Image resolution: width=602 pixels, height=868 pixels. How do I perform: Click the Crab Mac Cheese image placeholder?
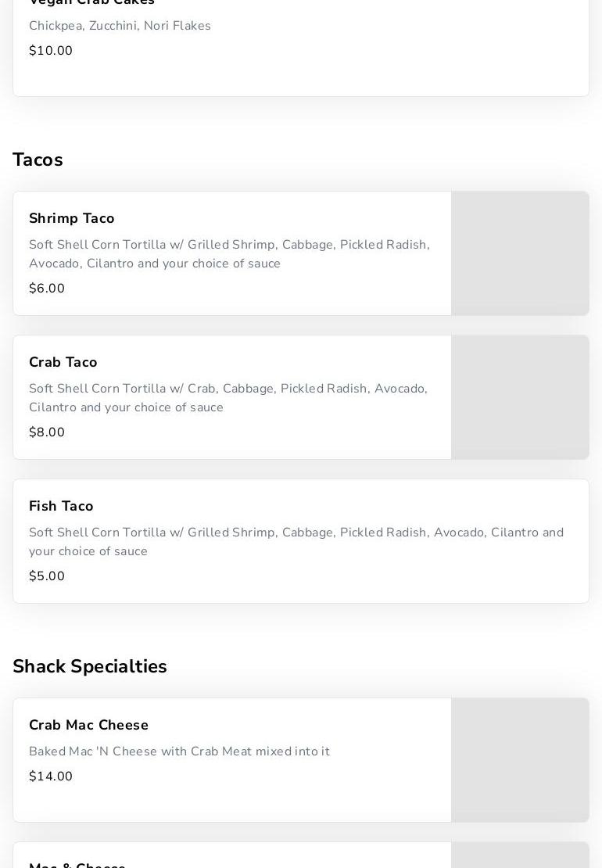coord(520,760)
